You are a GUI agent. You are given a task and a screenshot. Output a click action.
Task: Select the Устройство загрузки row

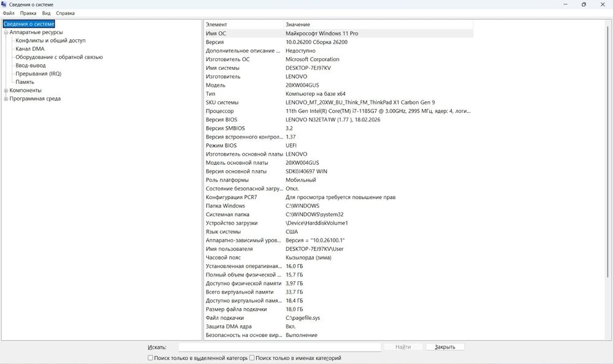tap(338, 223)
